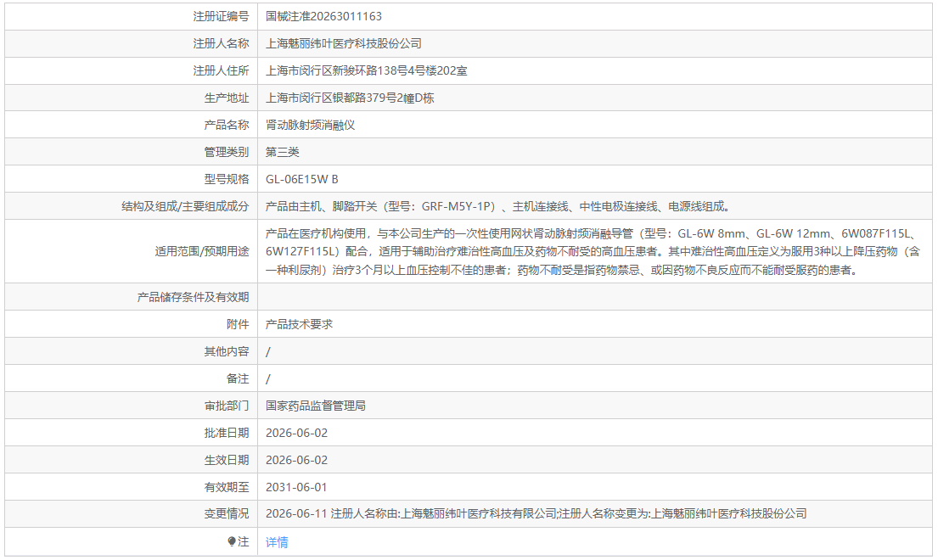Open the 详情 link in the 注 row

(277, 542)
